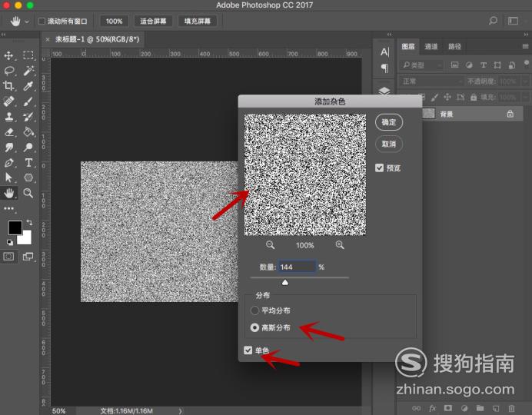Zoom out the noise preview

click(x=270, y=245)
